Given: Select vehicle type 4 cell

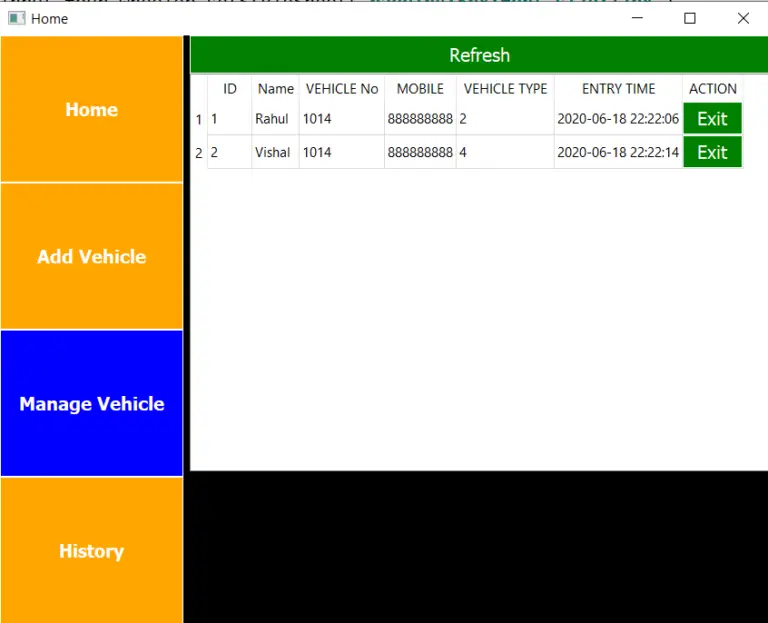Looking at the screenshot, I should [505, 152].
